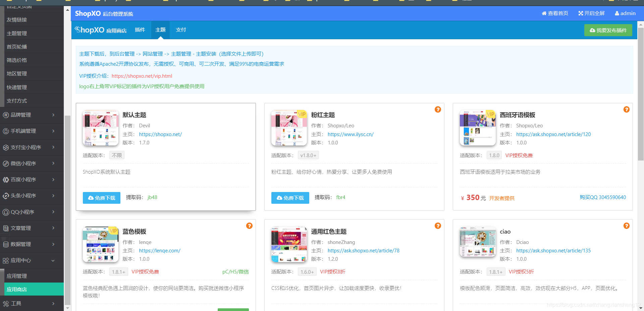This screenshot has height=311, width=644.
Task: Click 免费下载 for 默认主题
Action: click(102, 198)
